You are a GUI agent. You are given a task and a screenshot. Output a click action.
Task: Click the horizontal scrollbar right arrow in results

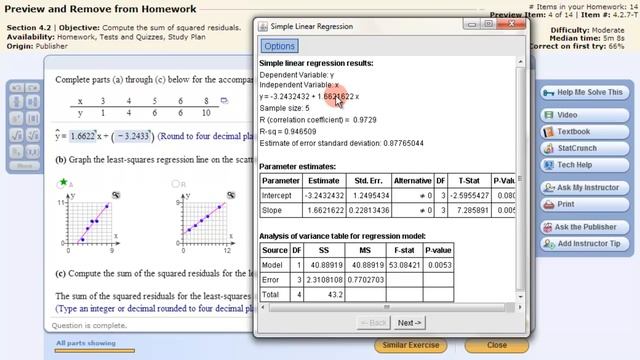(x=520, y=307)
